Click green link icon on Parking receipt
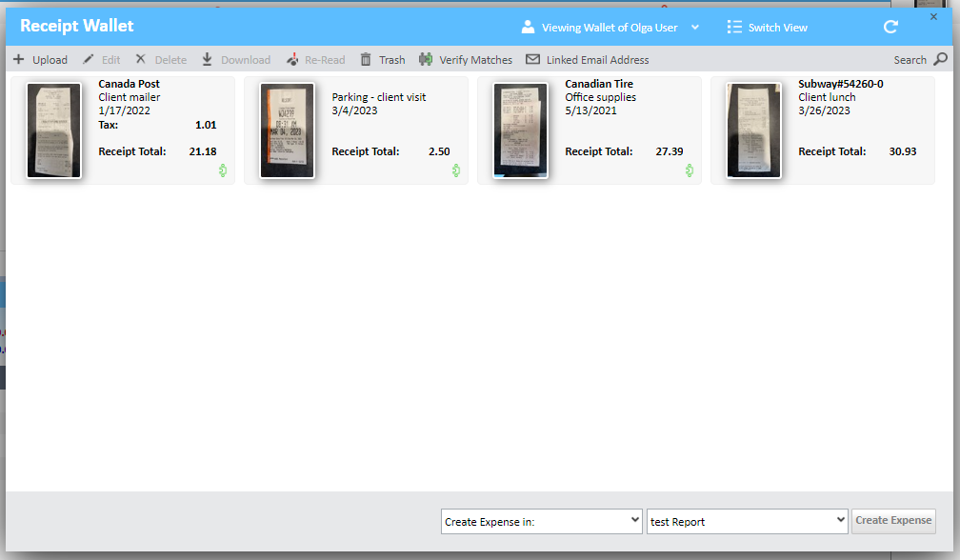The width and height of the screenshot is (960, 560). [x=455, y=170]
